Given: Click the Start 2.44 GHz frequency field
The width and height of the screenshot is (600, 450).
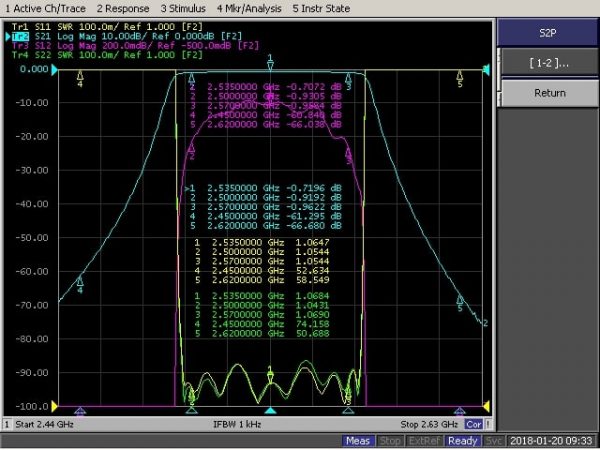Looking at the screenshot, I should 44,424.
